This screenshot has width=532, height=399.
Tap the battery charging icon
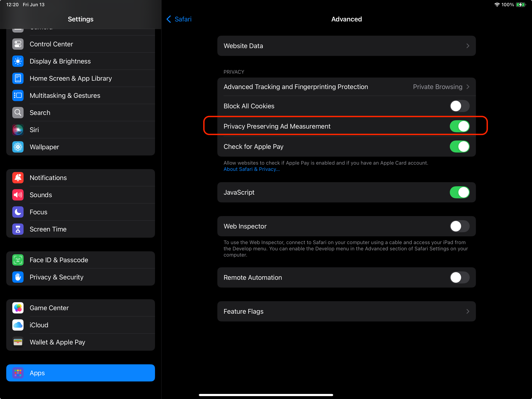click(x=521, y=4)
